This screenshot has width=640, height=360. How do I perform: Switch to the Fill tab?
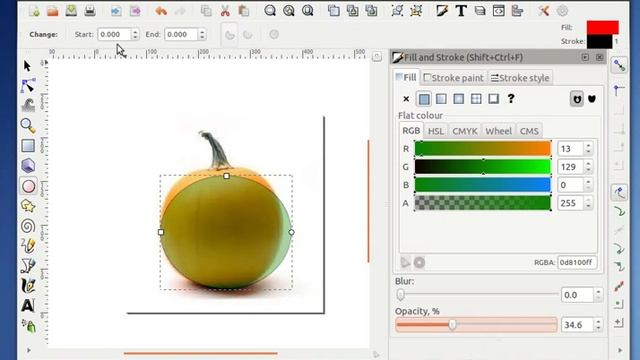tap(407, 78)
